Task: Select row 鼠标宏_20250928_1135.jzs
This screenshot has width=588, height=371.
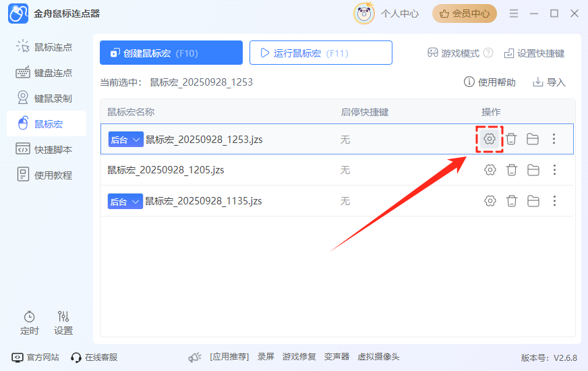Action: point(337,201)
